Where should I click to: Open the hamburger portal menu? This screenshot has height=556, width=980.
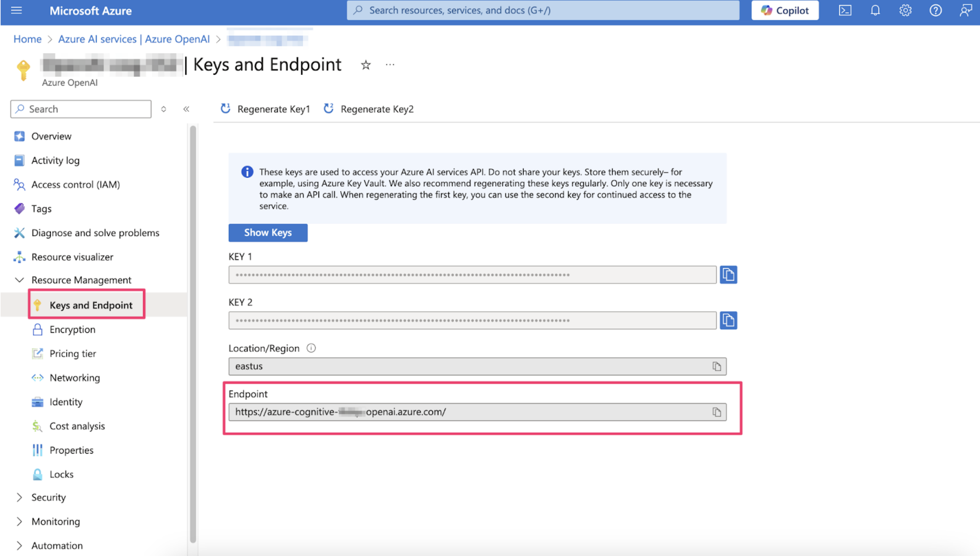click(x=17, y=10)
